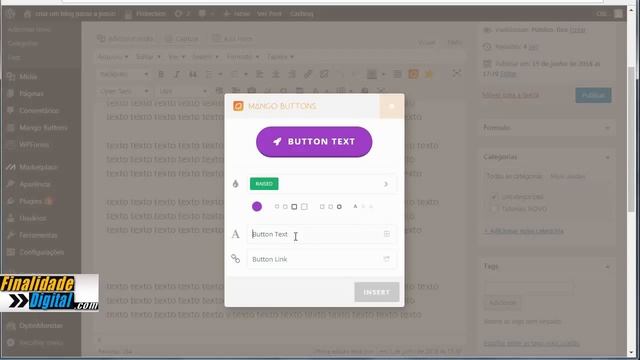Open the icon picker inside the Button Text field
Image resolution: width=640 pixels, height=360 pixels.
click(387, 234)
